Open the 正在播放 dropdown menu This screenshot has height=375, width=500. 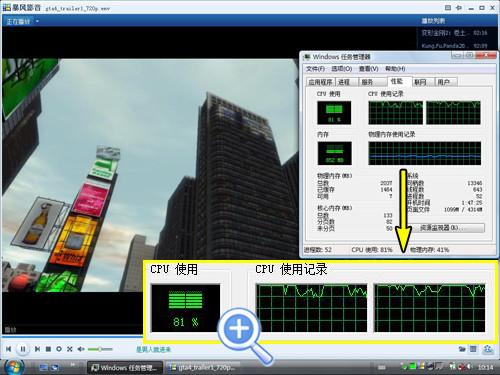(23, 21)
